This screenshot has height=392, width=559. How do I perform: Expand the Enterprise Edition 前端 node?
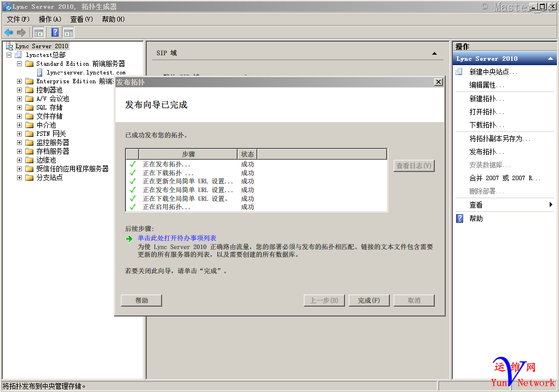click(x=19, y=81)
